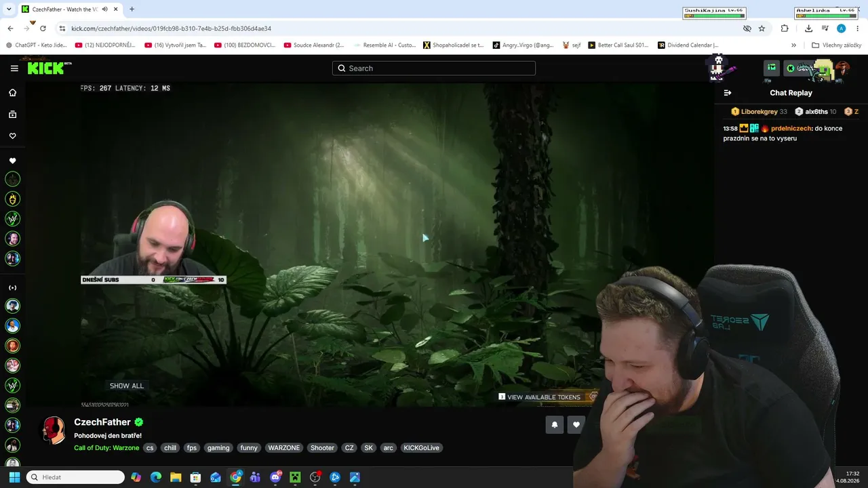
Task: Select the 'gaming' tag
Action: 218,448
